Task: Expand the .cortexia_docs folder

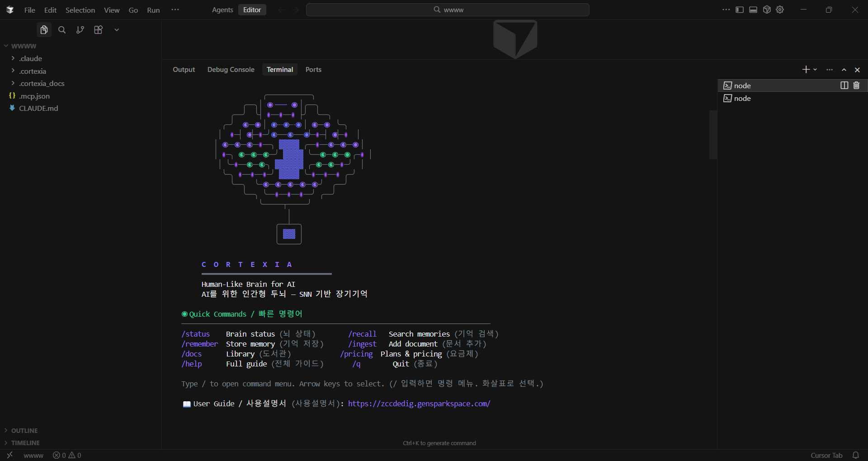Action: (x=42, y=83)
